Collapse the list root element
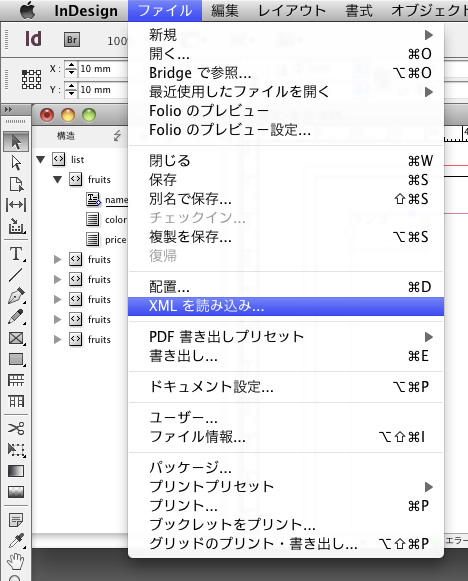 (40, 160)
